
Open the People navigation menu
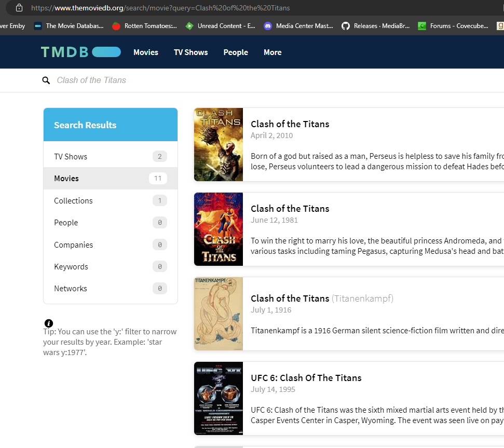pyautogui.click(x=236, y=52)
